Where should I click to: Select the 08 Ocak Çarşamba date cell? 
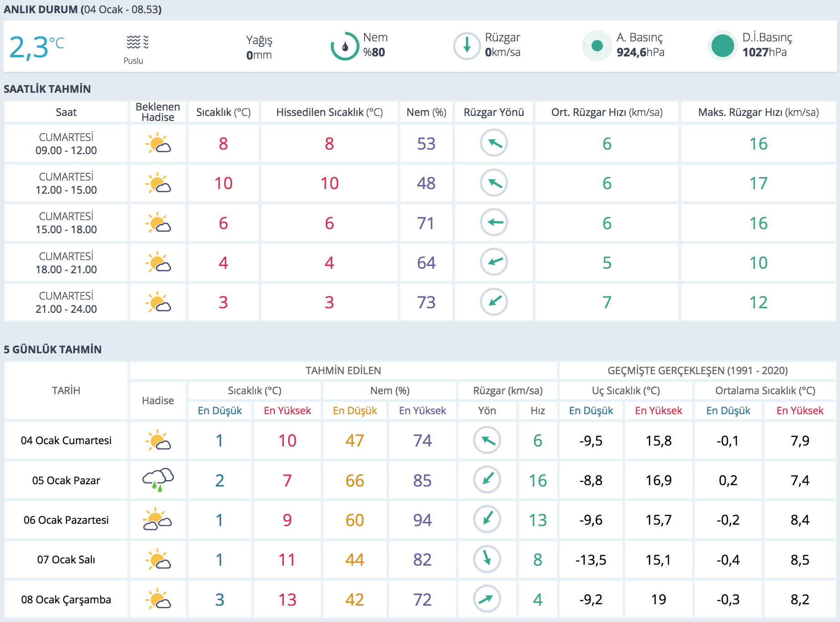(x=66, y=599)
